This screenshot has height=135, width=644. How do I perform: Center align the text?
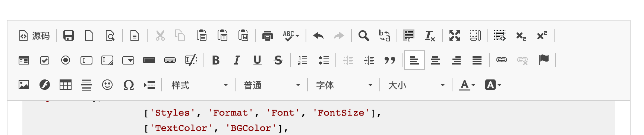[435, 60]
